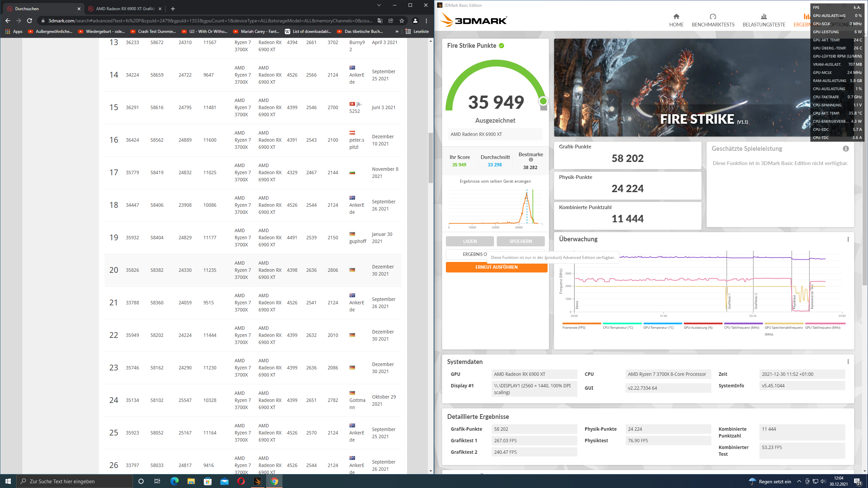
Task: Click the SPEICHERN button
Action: point(520,241)
